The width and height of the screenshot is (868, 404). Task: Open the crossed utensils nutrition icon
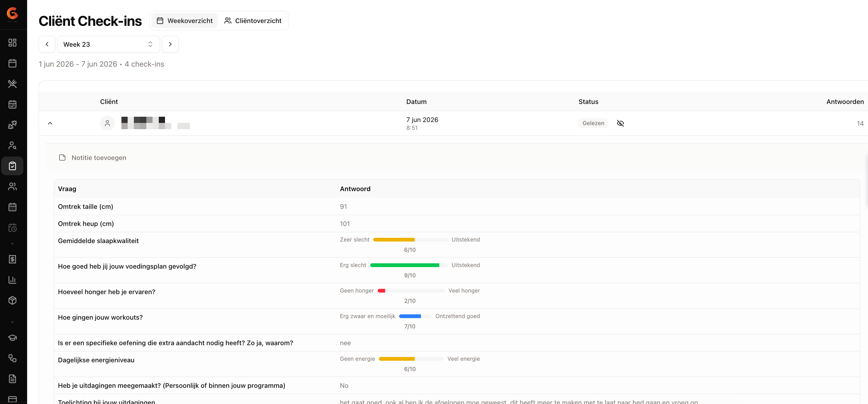12,83
